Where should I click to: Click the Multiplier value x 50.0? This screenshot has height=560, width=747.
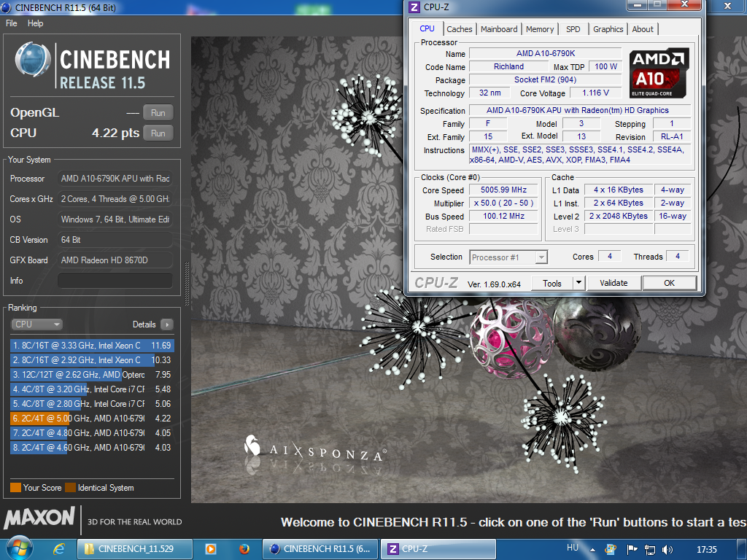pos(503,203)
